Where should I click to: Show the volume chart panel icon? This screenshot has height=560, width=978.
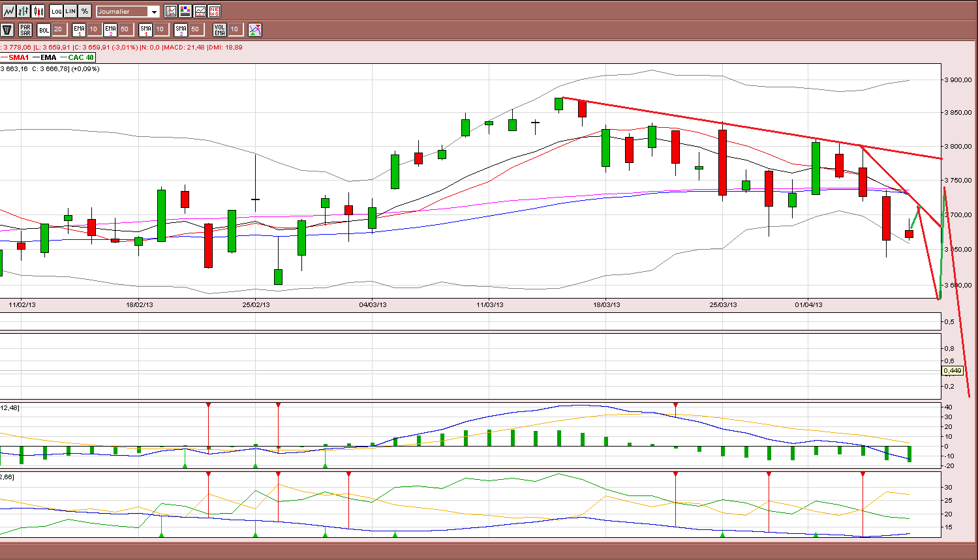[x=200, y=11]
